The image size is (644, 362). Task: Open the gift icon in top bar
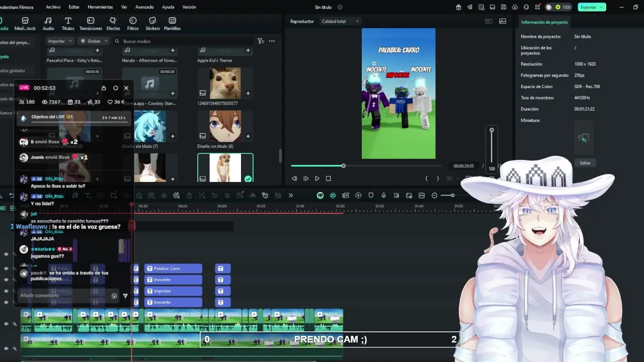pyautogui.click(x=458, y=7)
